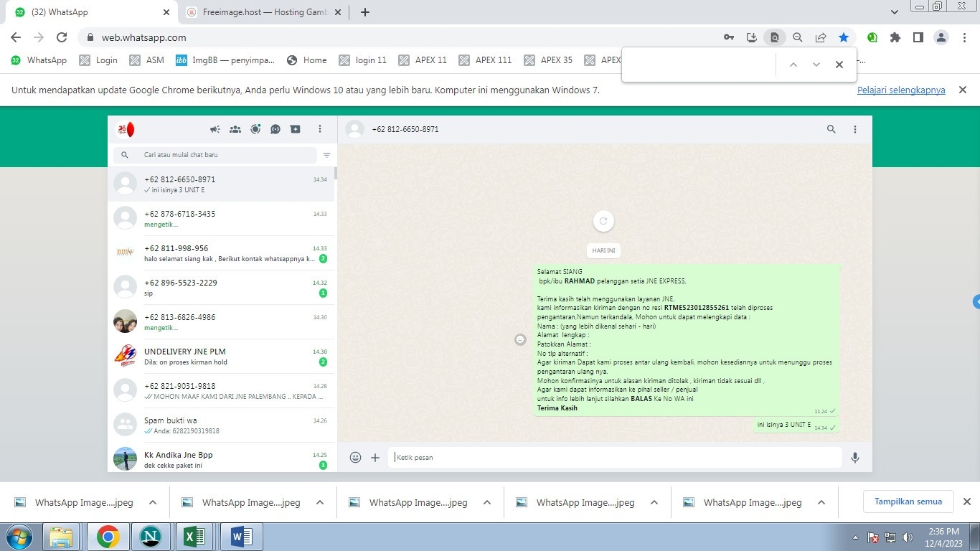Open the Communities icon
The height and width of the screenshot is (551, 980).
[235, 129]
